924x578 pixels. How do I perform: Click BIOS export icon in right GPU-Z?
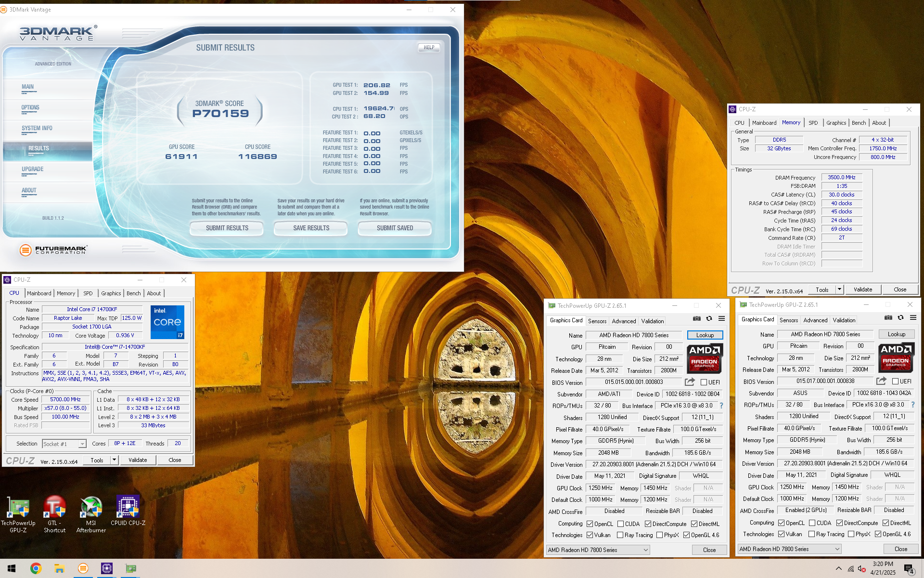pos(881,381)
